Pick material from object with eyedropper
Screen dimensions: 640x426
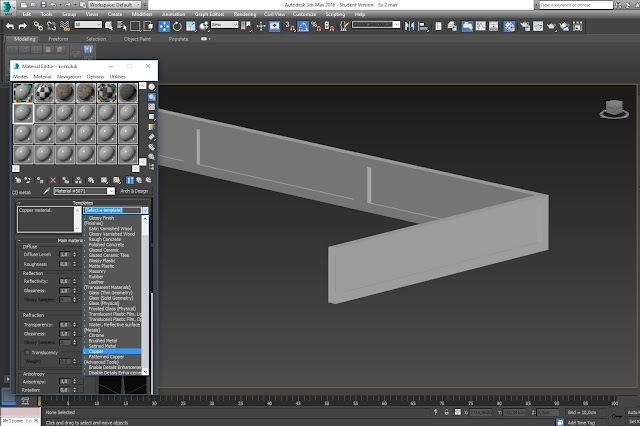(x=47, y=190)
